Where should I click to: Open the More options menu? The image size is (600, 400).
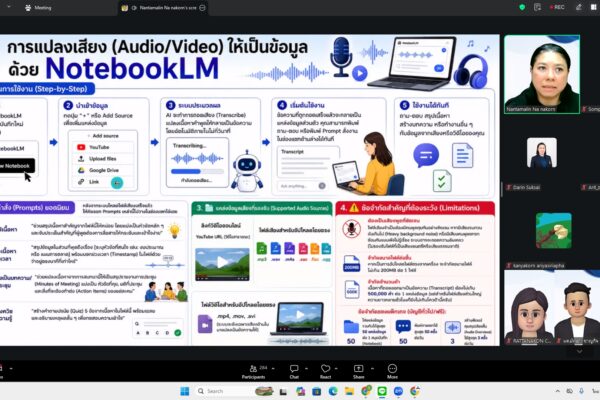point(392,371)
